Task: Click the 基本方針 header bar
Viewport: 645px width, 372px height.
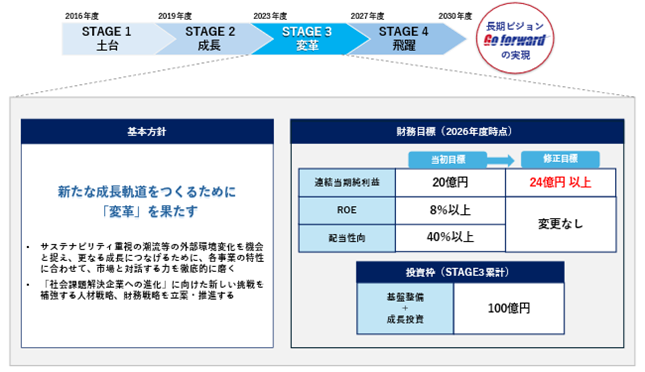Action: pos(147,132)
